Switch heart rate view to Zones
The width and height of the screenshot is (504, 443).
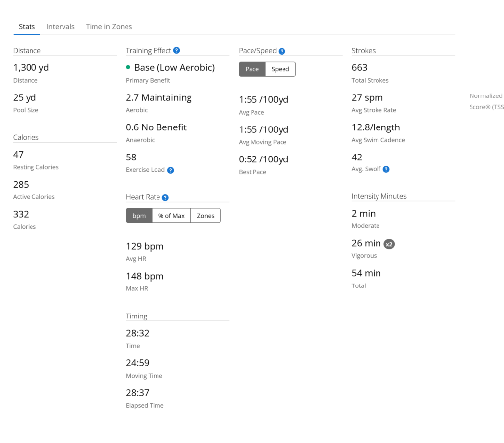pos(205,215)
